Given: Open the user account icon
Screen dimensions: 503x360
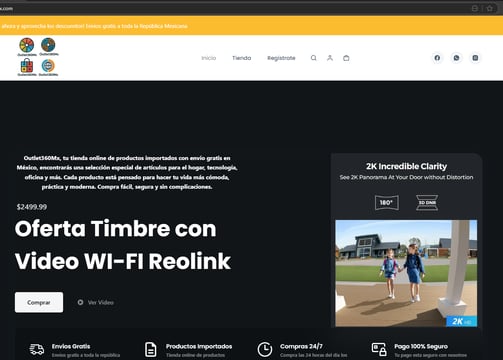Looking at the screenshot, I should 330,58.
